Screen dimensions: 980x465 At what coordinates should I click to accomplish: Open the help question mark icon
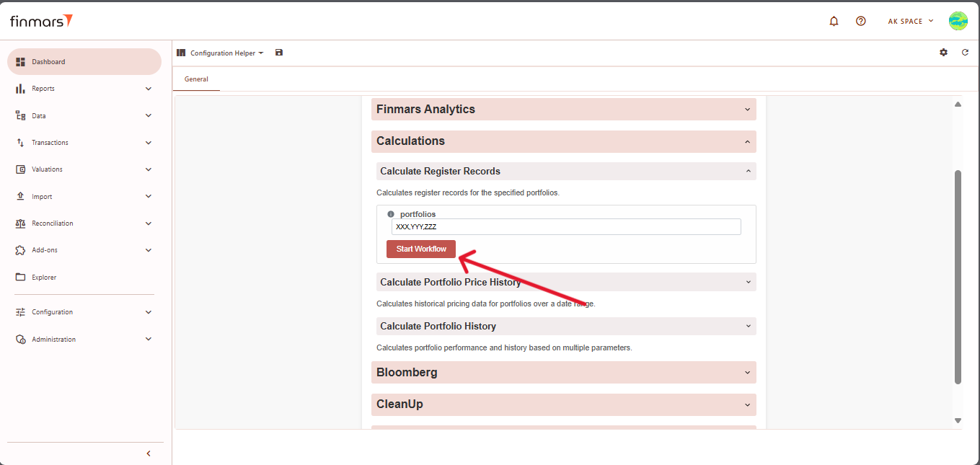coord(860,21)
